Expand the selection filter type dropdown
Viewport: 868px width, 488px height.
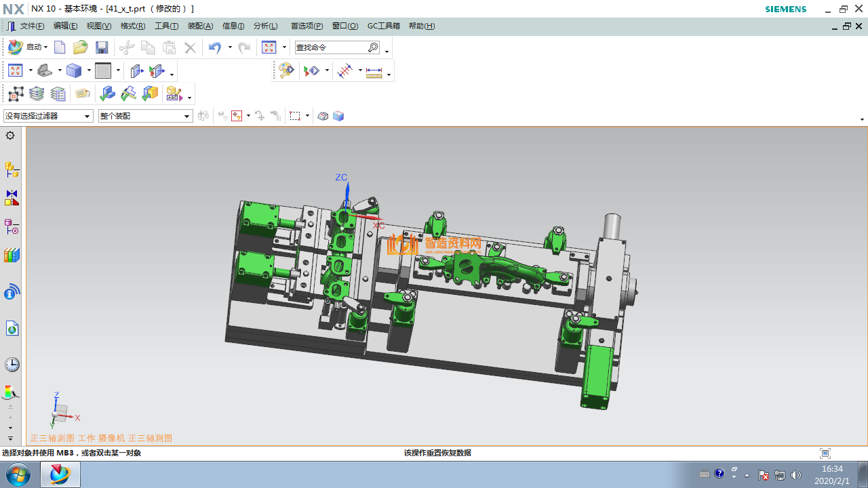click(x=87, y=117)
